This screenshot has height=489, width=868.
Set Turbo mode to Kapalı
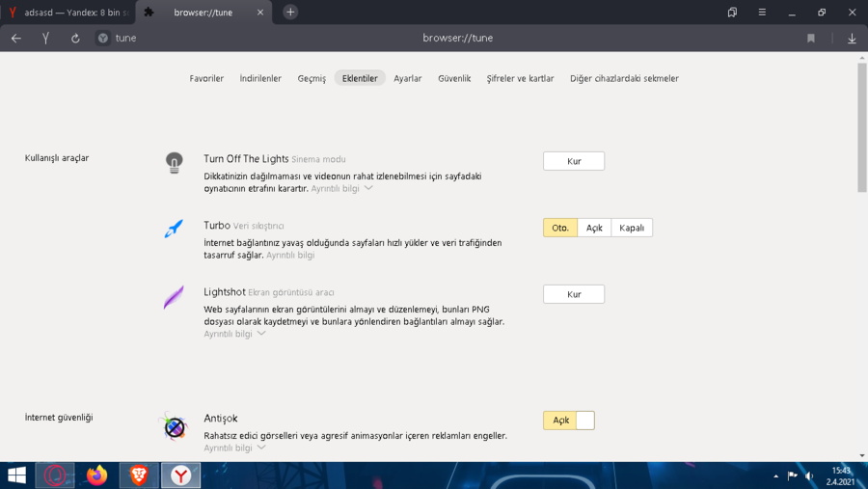(x=632, y=228)
